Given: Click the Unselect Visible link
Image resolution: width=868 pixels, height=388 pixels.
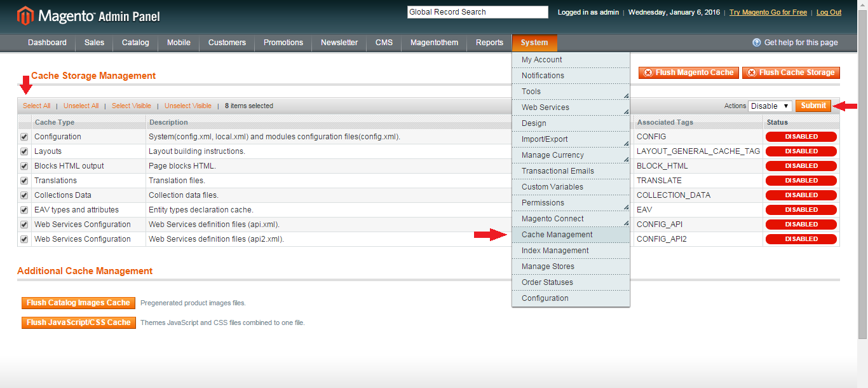Looking at the screenshot, I should (188, 106).
